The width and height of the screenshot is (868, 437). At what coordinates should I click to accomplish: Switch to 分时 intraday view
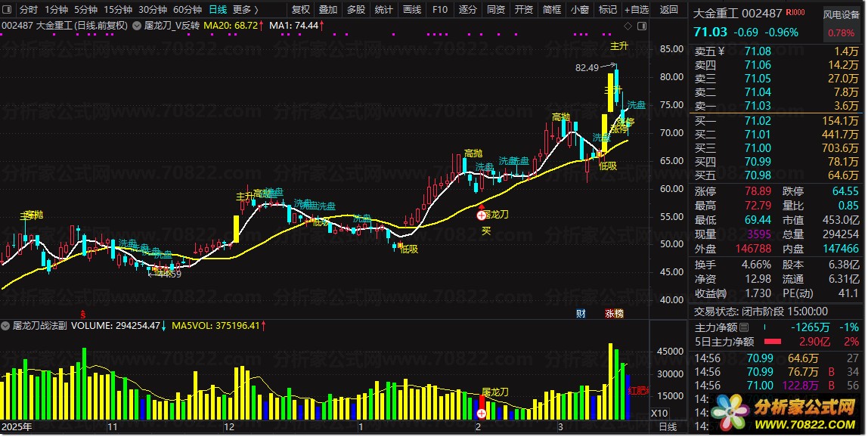pos(29,9)
